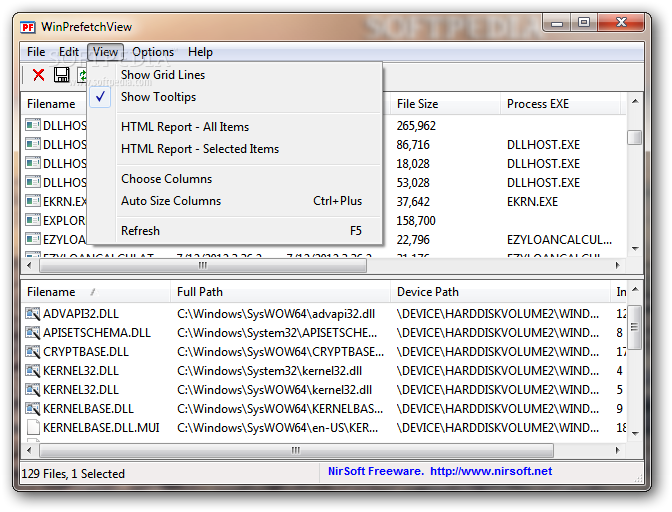Click upper pane horizontal scroll left arrow

[x=29, y=266]
